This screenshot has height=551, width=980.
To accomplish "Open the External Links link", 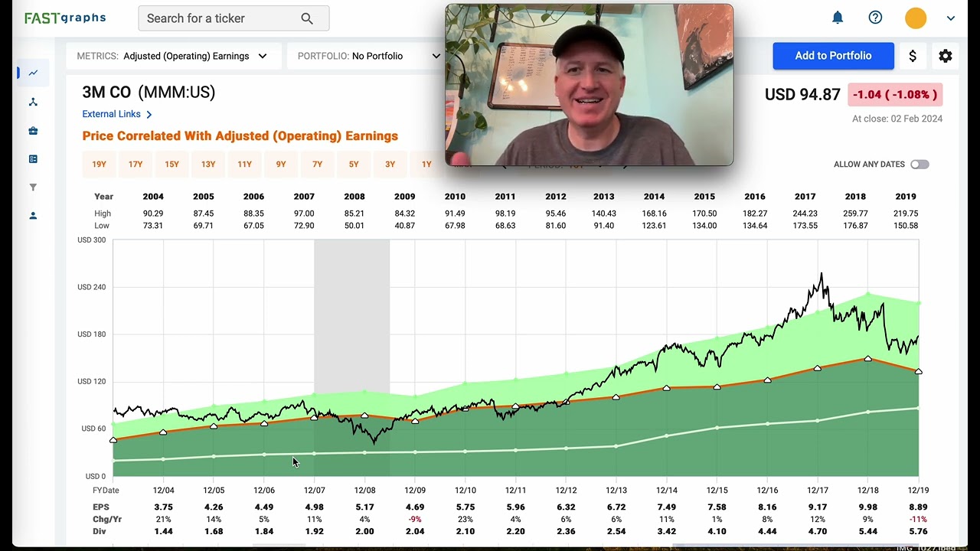I will [117, 114].
